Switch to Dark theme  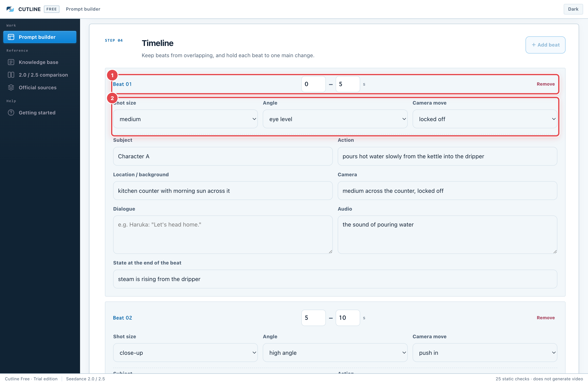pyautogui.click(x=573, y=9)
